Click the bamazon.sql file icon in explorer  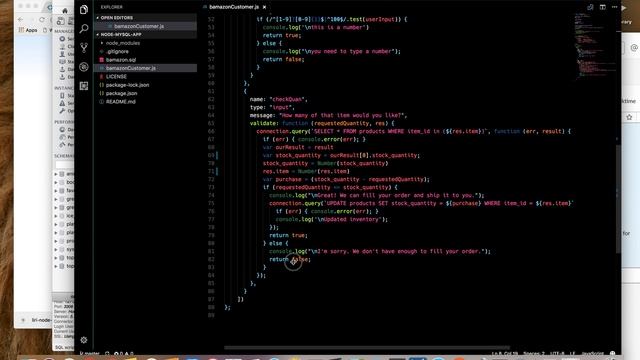coord(102,60)
